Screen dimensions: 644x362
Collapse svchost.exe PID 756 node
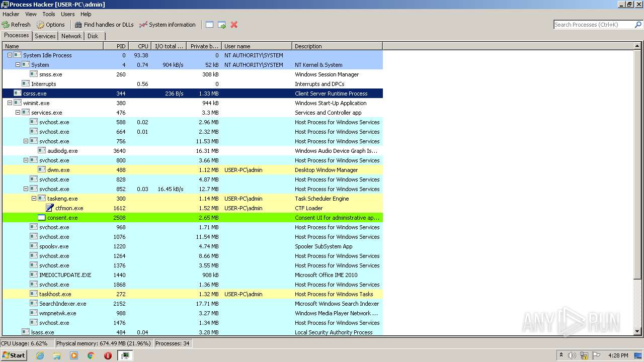coord(26,141)
